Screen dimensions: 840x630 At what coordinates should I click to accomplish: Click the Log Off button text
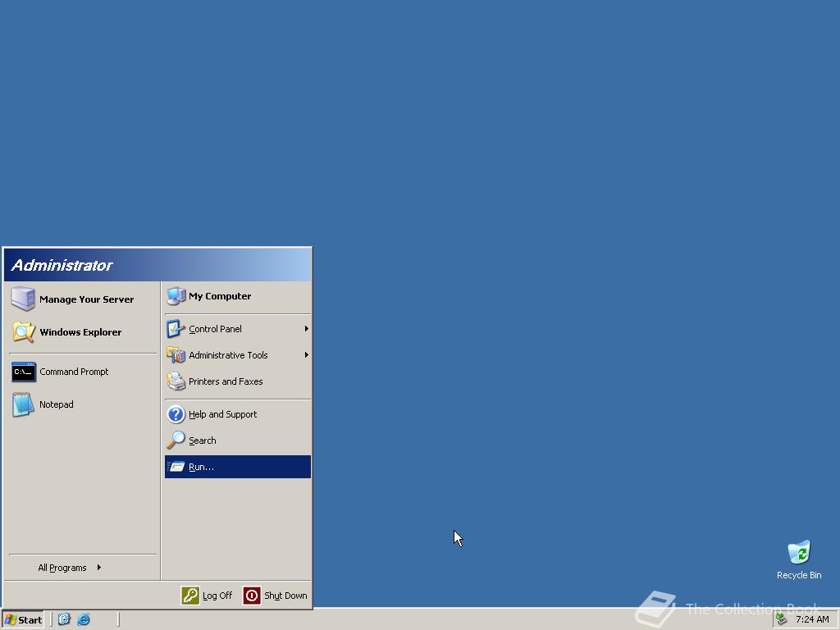[x=217, y=596]
